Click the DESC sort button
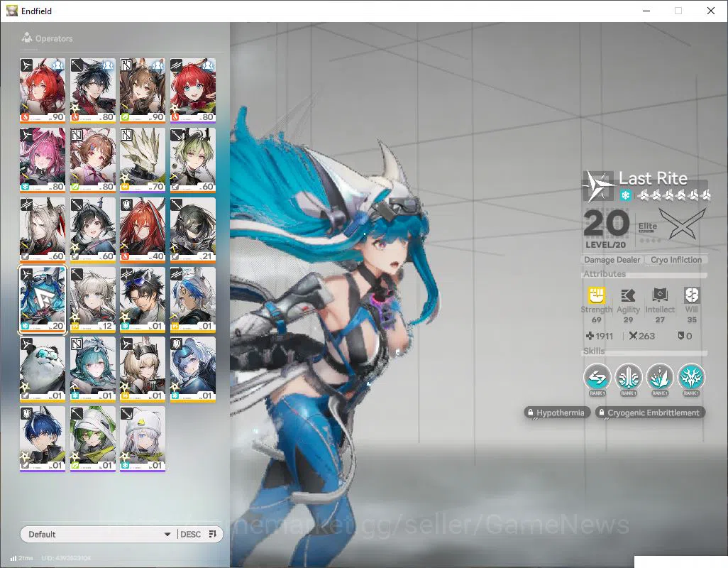The width and height of the screenshot is (728, 568). (x=190, y=534)
